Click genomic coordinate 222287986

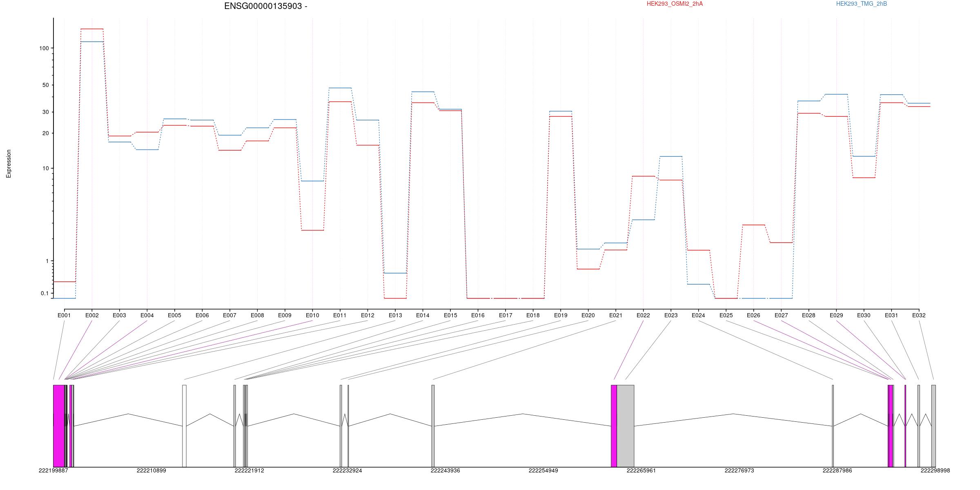(837, 470)
